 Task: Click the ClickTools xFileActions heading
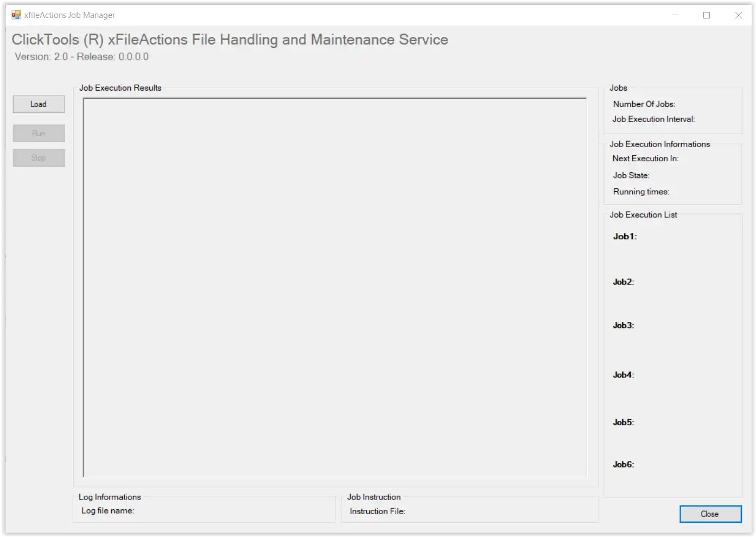pos(230,40)
